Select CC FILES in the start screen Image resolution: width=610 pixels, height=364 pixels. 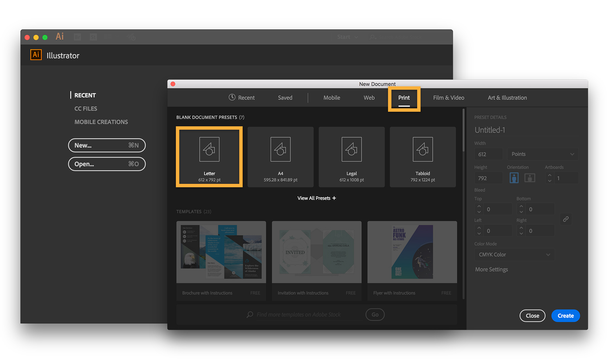coord(86,109)
